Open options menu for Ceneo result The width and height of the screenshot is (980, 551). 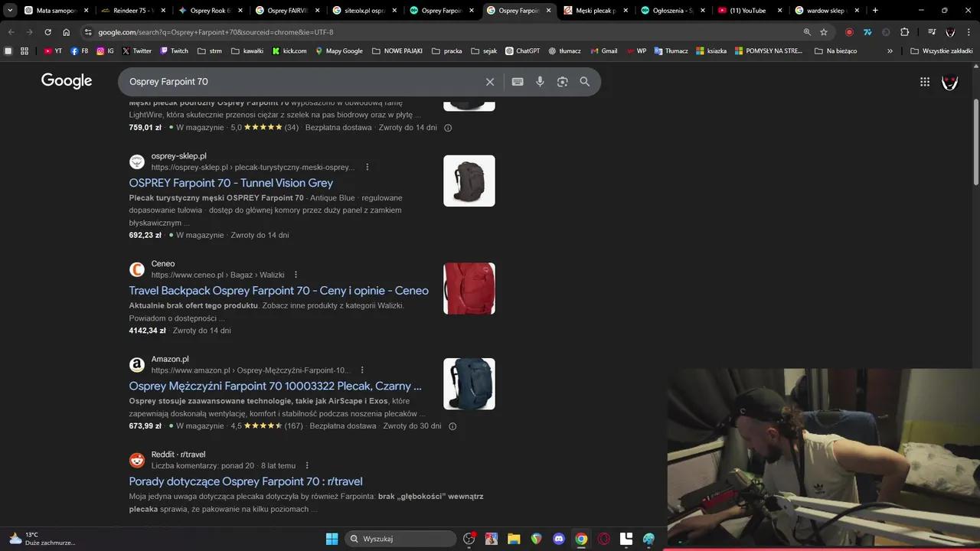tap(296, 275)
